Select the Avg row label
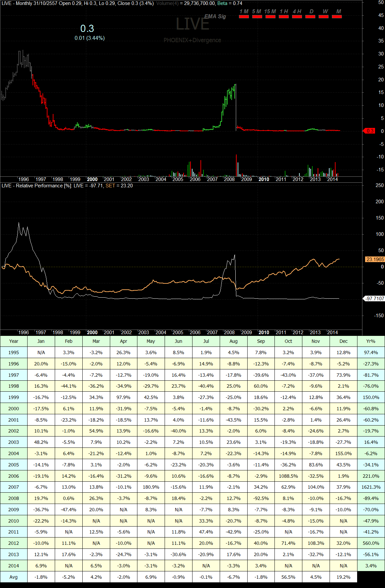This screenshot has width=385, height=588. point(14,577)
